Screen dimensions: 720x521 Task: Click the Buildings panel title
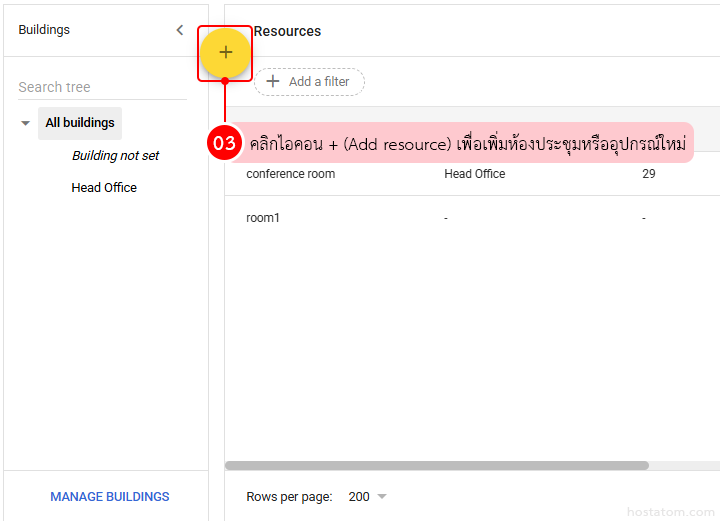pyautogui.click(x=44, y=30)
